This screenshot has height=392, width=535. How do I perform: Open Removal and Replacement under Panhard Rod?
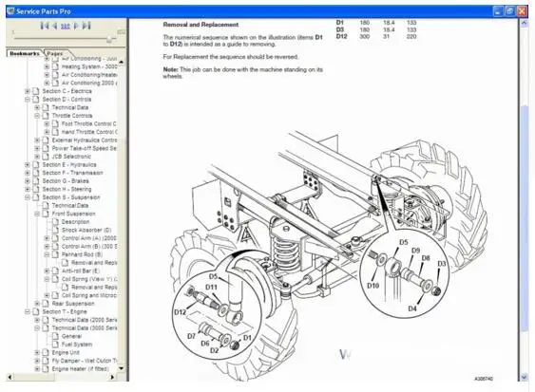(94, 263)
